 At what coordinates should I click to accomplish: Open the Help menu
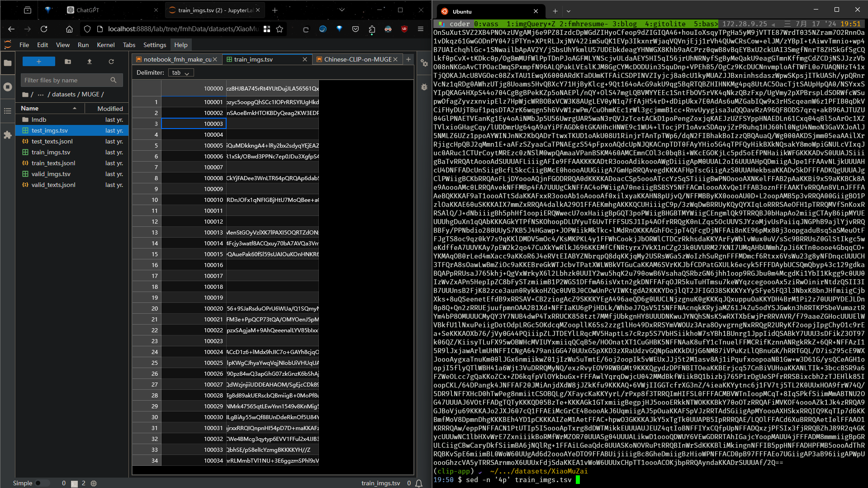(181, 45)
